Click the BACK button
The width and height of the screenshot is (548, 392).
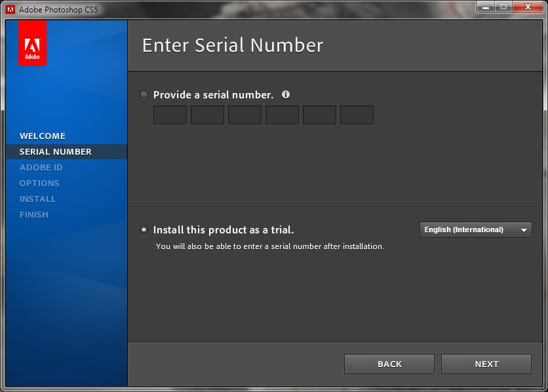(x=389, y=364)
